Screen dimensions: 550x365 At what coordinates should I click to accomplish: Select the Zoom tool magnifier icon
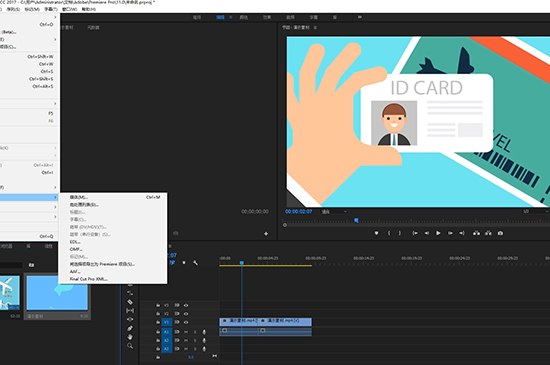(130, 346)
